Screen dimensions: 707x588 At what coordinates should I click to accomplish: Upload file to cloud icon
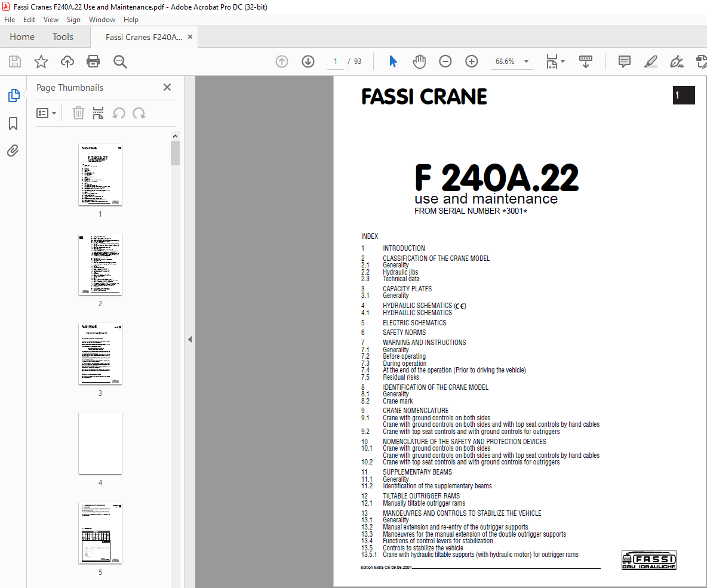point(67,61)
